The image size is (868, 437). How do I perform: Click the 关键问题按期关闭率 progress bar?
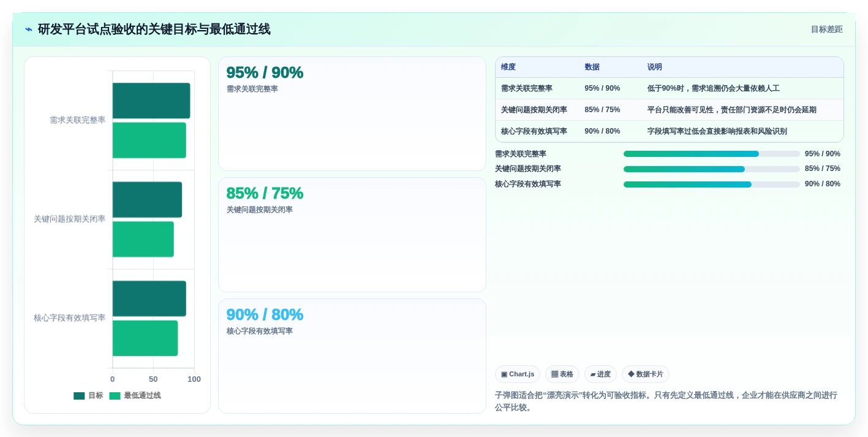711,169
